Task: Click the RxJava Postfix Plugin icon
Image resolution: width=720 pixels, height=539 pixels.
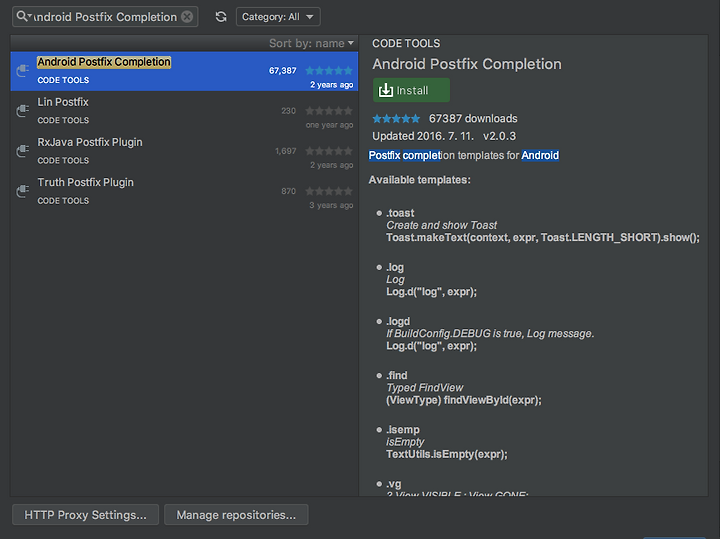Action: point(22,151)
